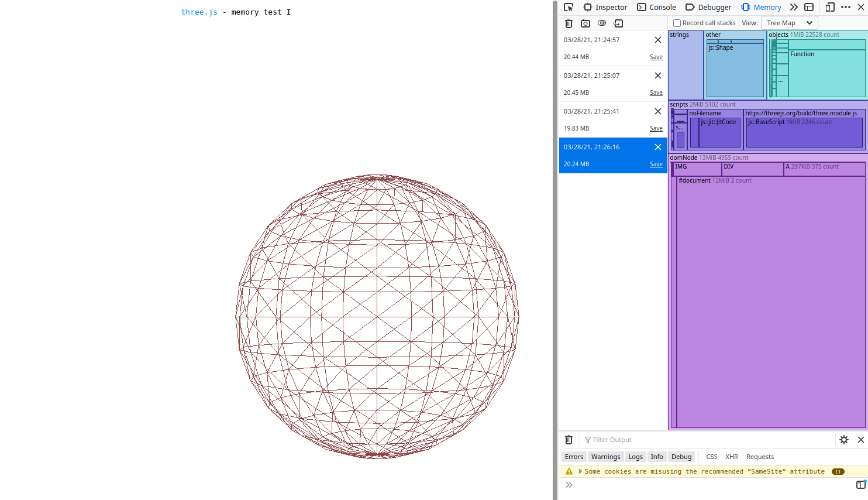Focus the Filter Output field
Viewport: 868px width, 500px height.
click(x=707, y=440)
